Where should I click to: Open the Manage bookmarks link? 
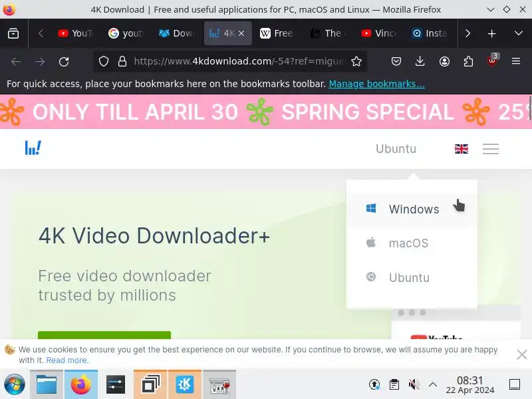coord(376,84)
